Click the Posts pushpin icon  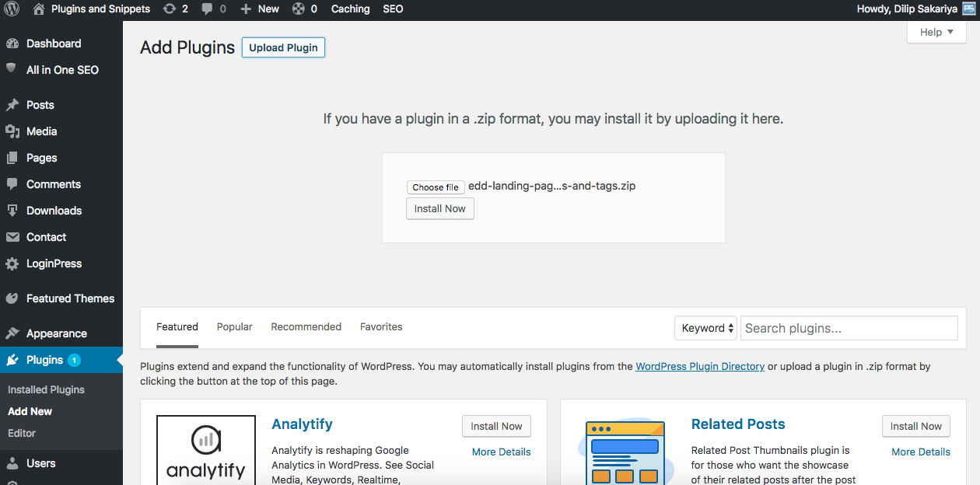point(12,105)
